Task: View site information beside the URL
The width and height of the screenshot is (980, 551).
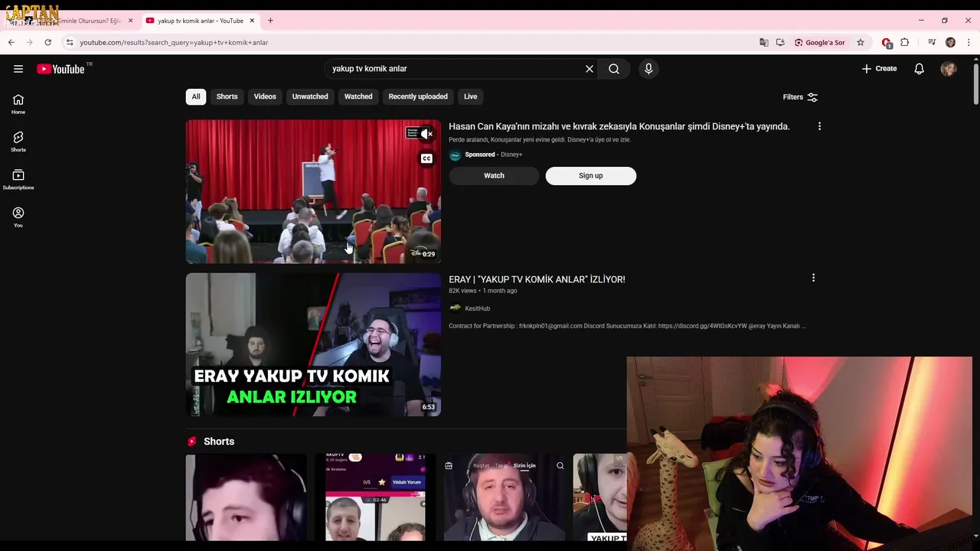Action: (70, 42)
